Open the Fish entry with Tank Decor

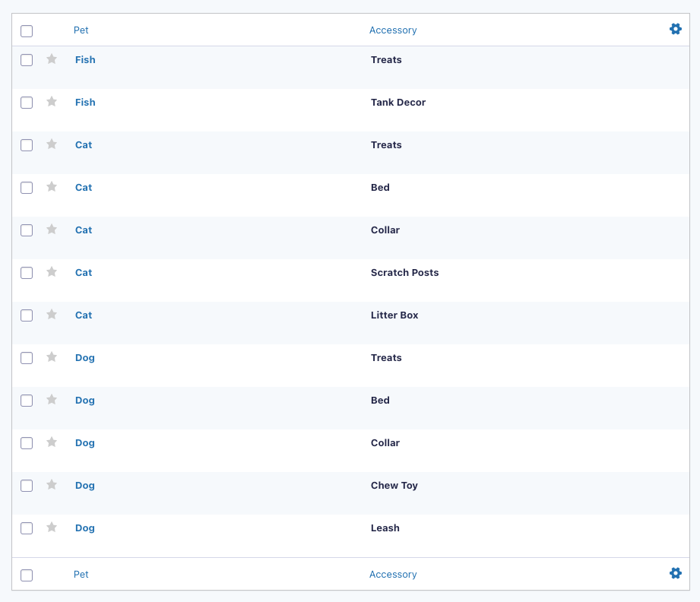tap(85, 103)
